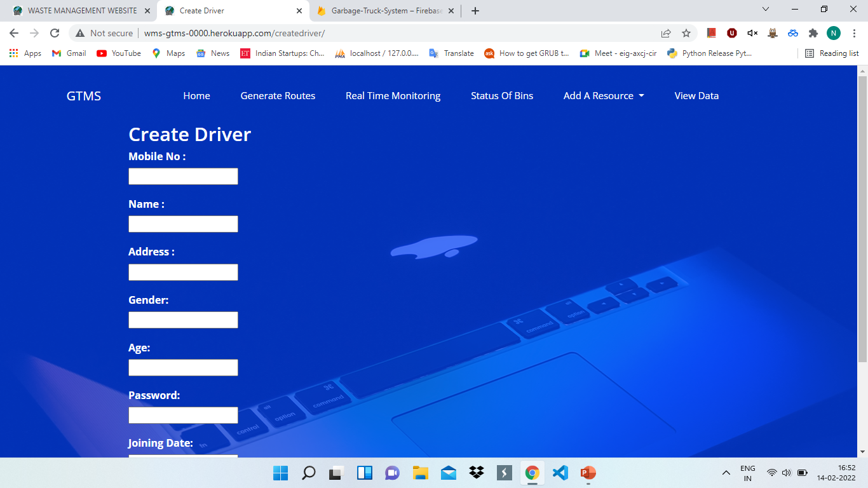Focus the Password input field
The width and height of the screenshot is (868, 488).
[x=183, y=416]
